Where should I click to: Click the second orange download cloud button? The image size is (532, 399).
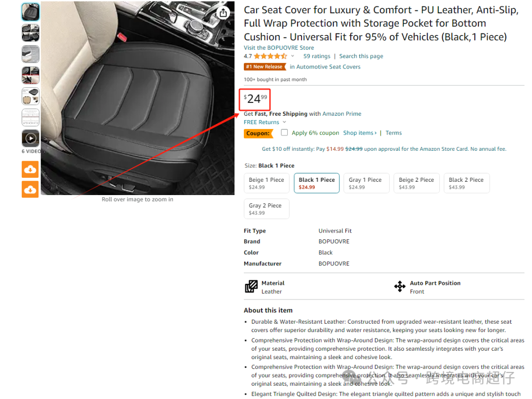(x=30, y=189)
